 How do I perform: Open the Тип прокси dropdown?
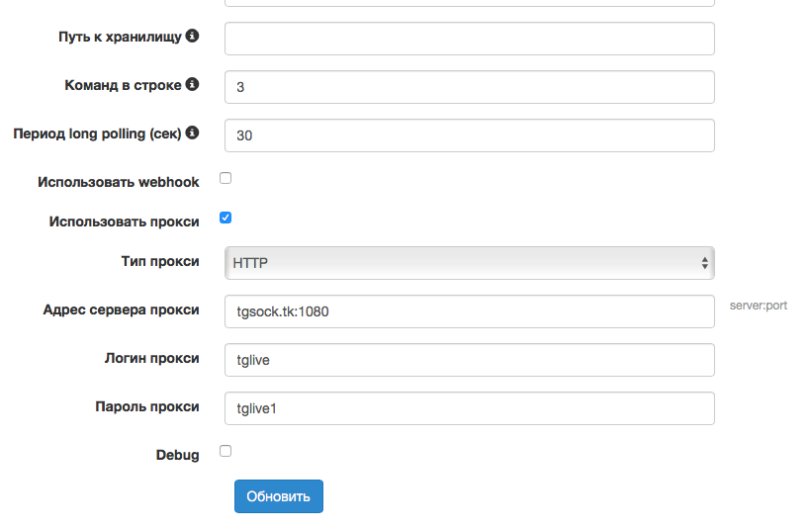469,263
